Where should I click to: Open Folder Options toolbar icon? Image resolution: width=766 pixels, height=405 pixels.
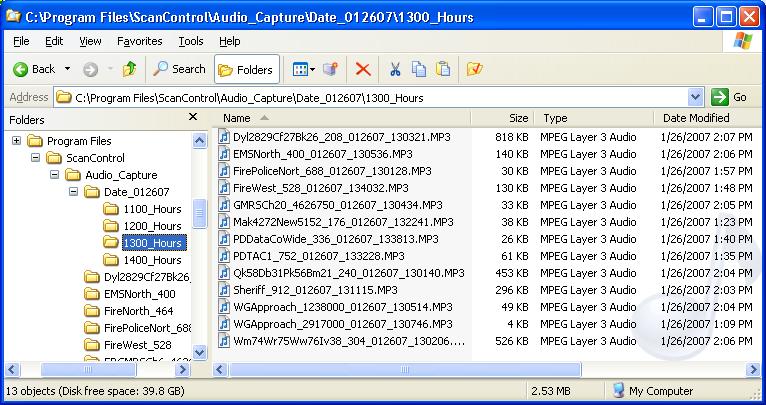(x=474, y=69)
